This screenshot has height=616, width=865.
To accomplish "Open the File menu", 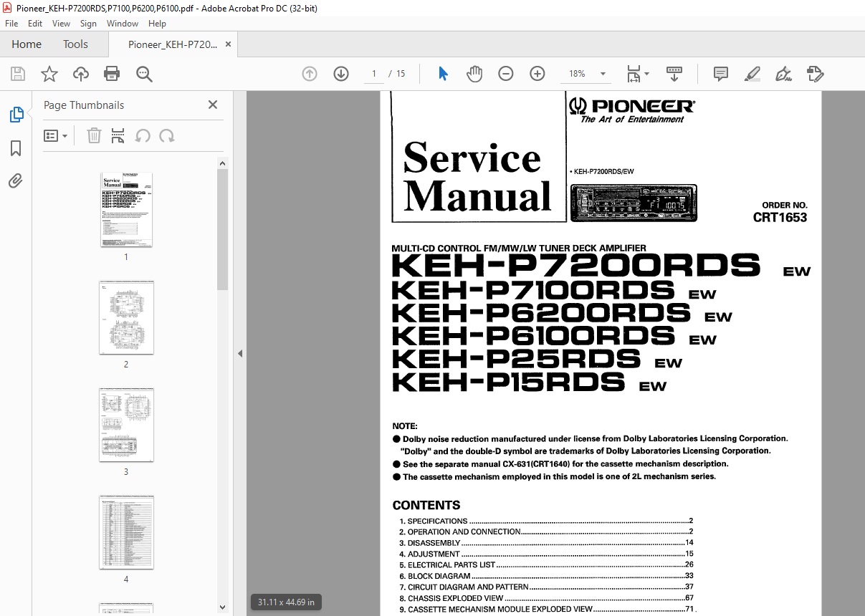I will coord(11,24).
